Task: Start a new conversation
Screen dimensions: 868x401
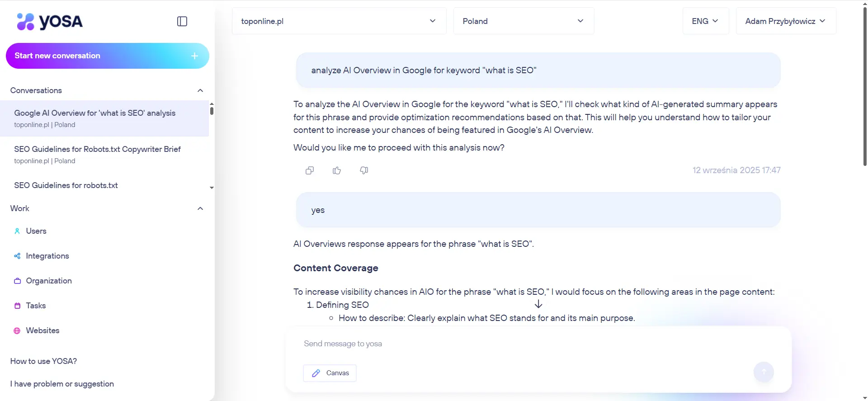Action: pyautogui.click(x=107, y=56)
